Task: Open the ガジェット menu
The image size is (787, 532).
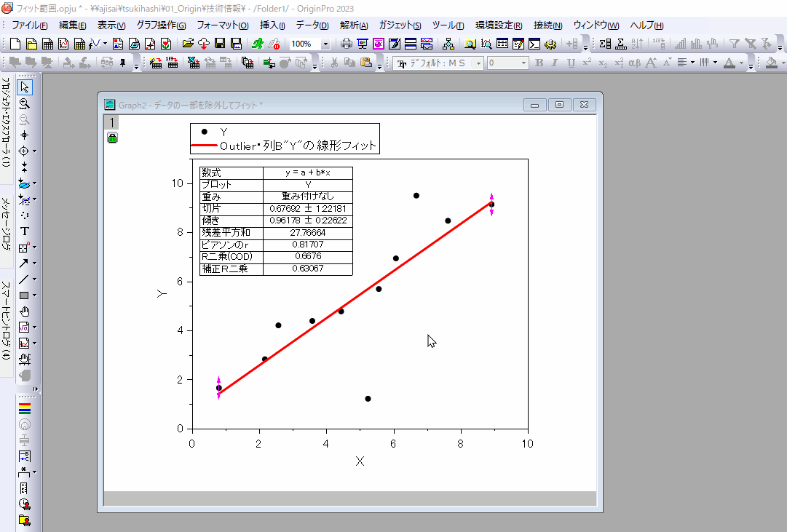Action: pos(400,25)
